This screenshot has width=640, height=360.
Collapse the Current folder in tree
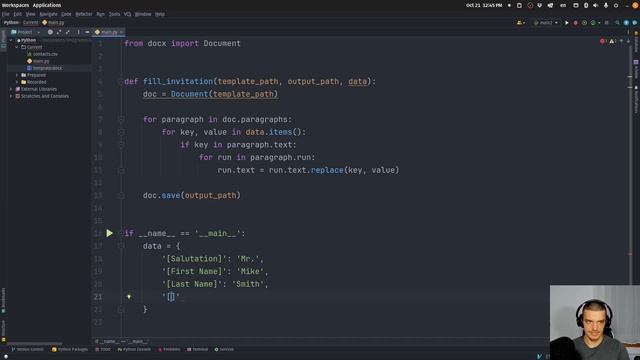click(x=17, y=47)
